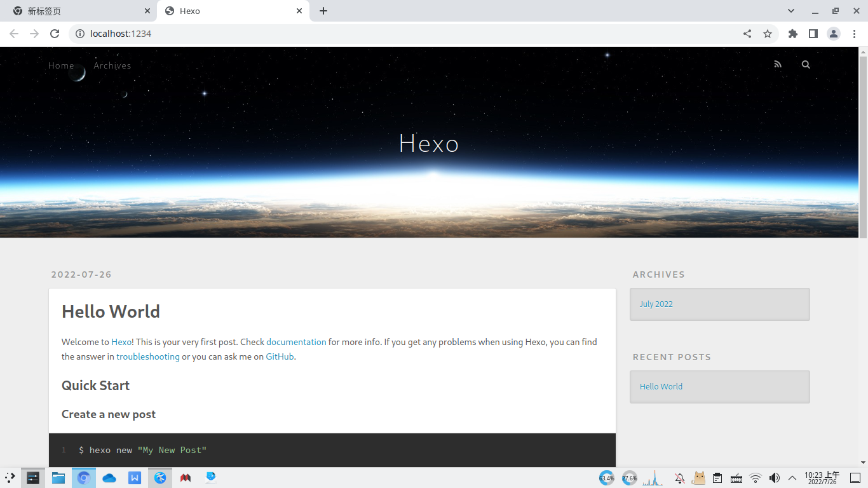The width and height of the screenshot is (868, 488).
Task: Toggle muted notifications bell in tray
Action: point(679,478)
